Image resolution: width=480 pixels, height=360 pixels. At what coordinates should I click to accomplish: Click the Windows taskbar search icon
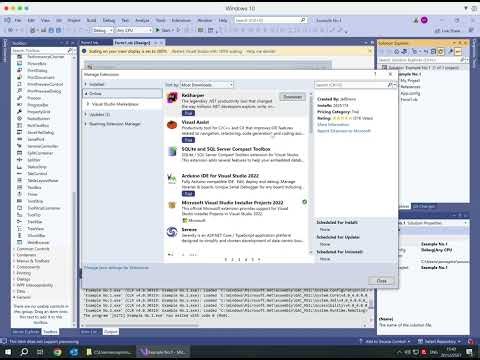[x=24, y=352]
